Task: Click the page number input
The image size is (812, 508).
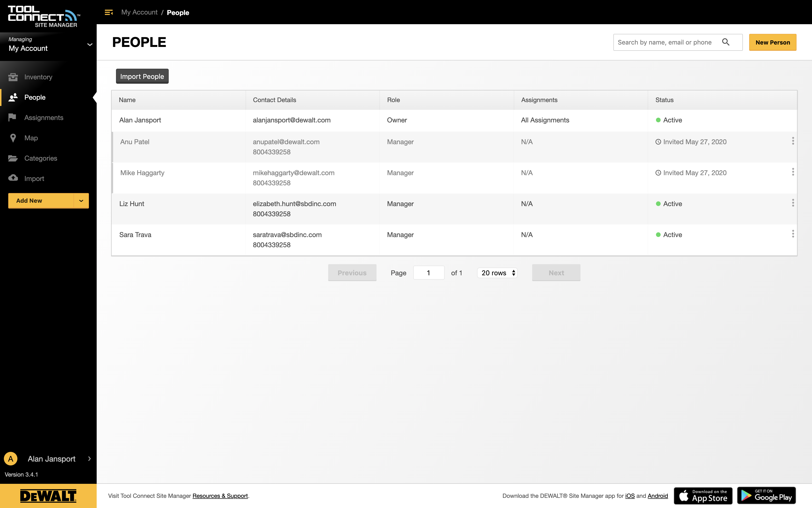Action: [x=429, y=273]
